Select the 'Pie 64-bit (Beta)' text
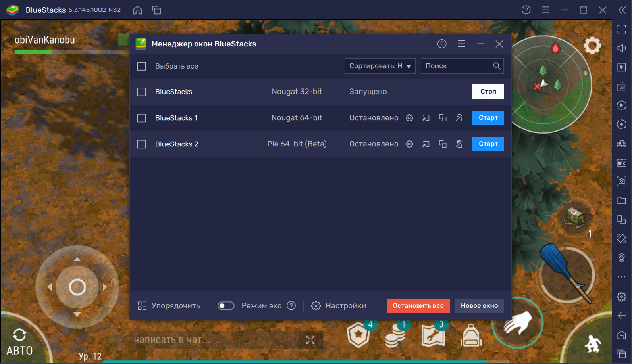This screenshot has height=364, width=632. tap(297, 144)
